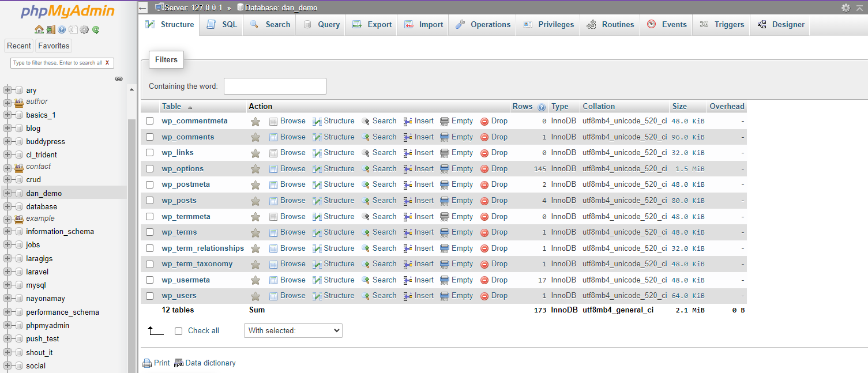Click the link chain icon in navigation panel
Viewport: 868px width, 373px height.
pos(118,78)
